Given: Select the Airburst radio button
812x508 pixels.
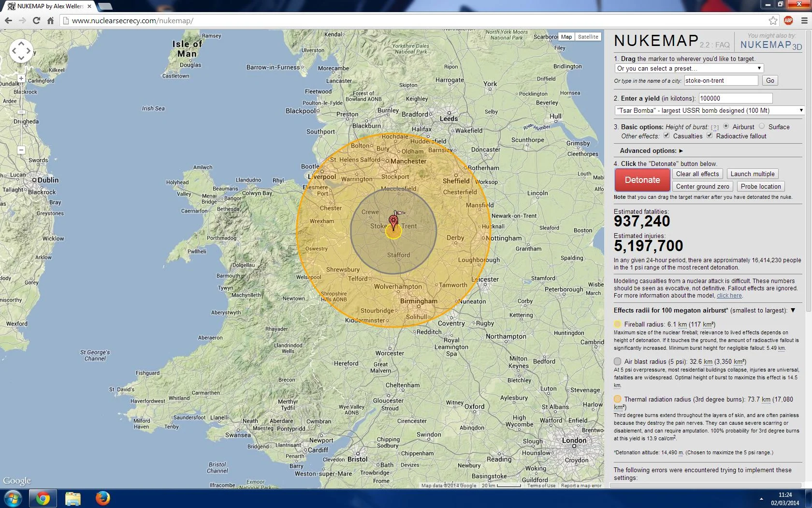Looking at the screenshot, I should point(726,126).
